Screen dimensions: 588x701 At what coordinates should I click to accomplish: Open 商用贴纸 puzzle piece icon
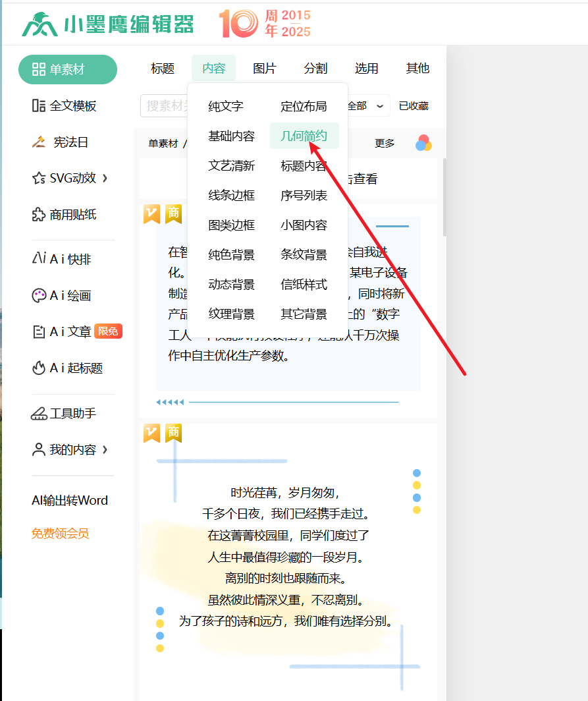pos(39,214)
